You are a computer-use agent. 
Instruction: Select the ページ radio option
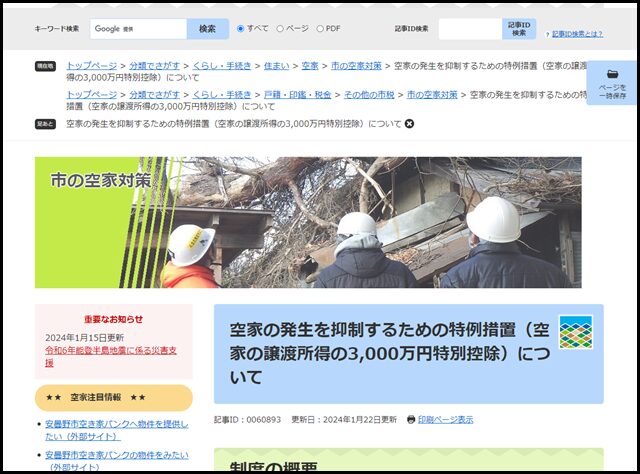click(x=280, y=29)
